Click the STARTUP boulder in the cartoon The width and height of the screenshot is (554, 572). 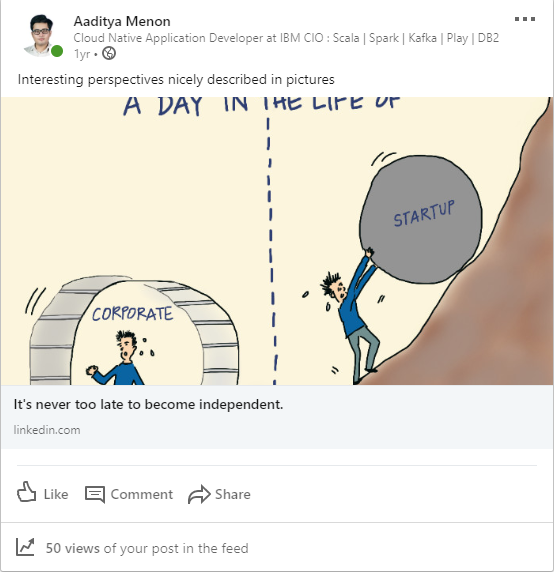421,220
